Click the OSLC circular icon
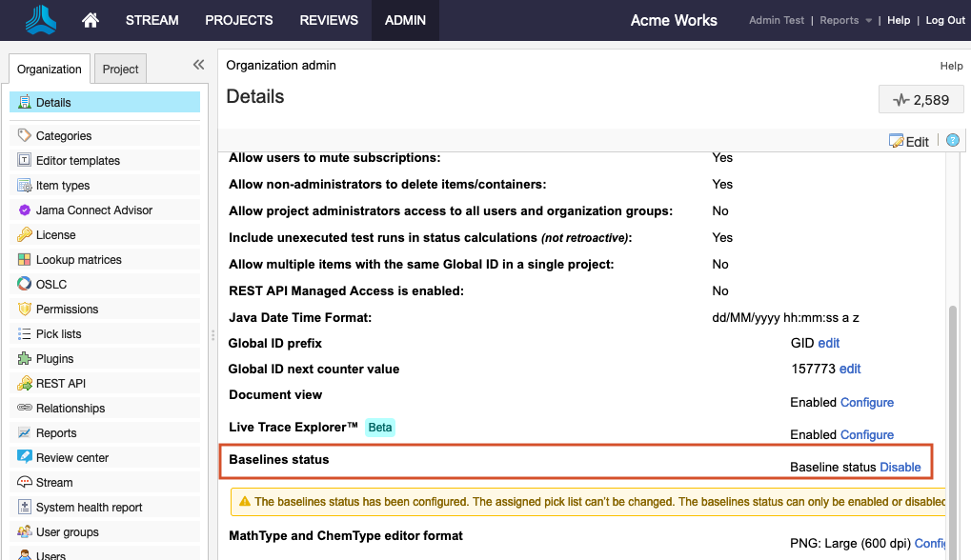Screen dimensions: 971x560 click(24, 284)
